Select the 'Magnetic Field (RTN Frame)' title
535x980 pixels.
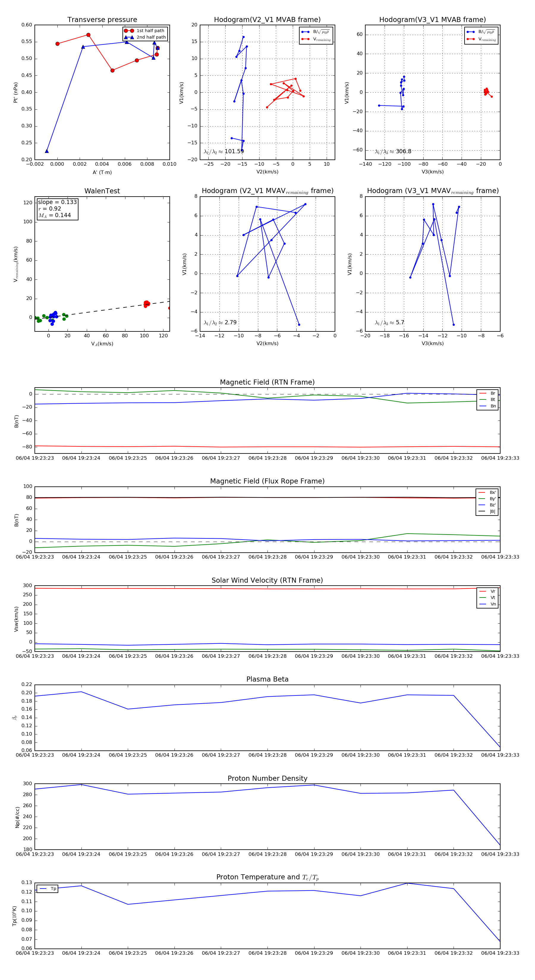click(267, 382)
